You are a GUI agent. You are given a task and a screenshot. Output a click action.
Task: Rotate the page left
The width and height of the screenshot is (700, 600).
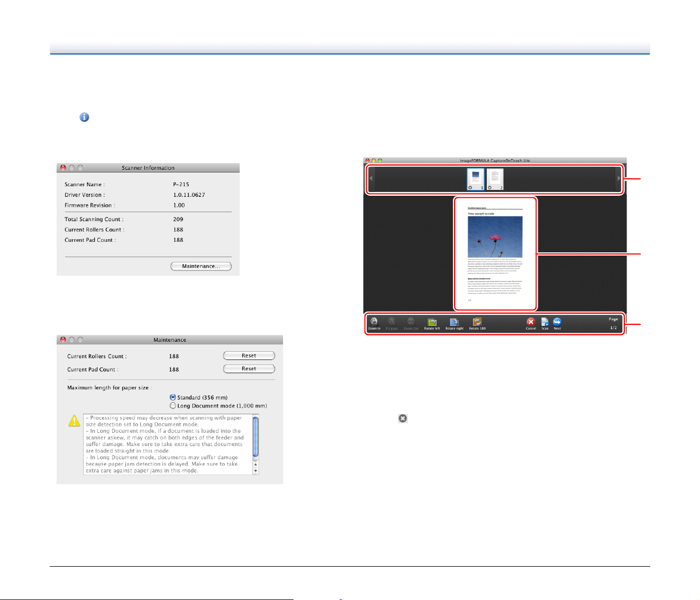pos(432,322)
